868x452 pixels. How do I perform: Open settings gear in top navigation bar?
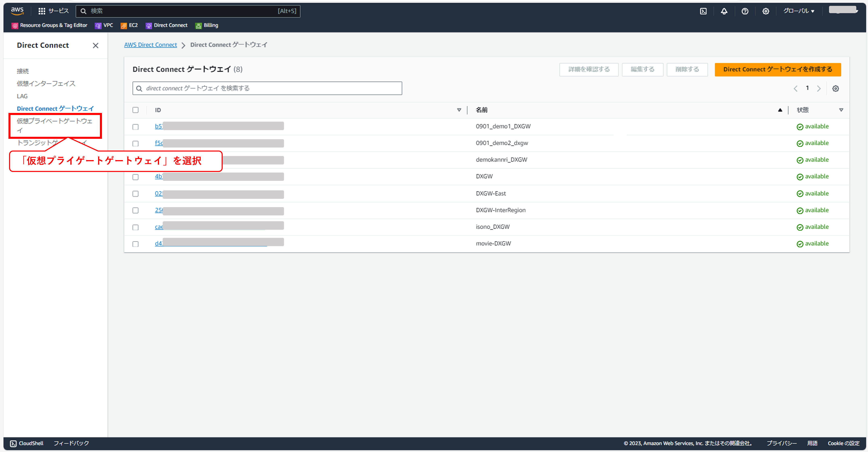coord(766,11)
